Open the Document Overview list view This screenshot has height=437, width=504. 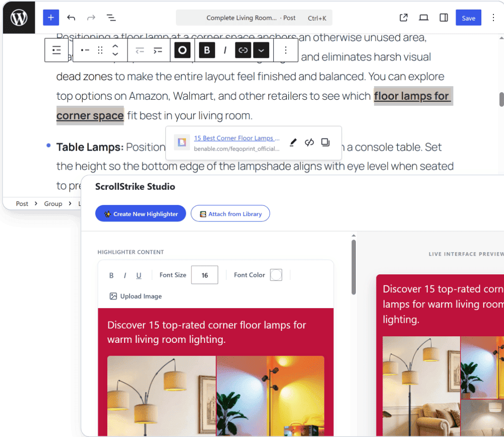pos(111,18)
